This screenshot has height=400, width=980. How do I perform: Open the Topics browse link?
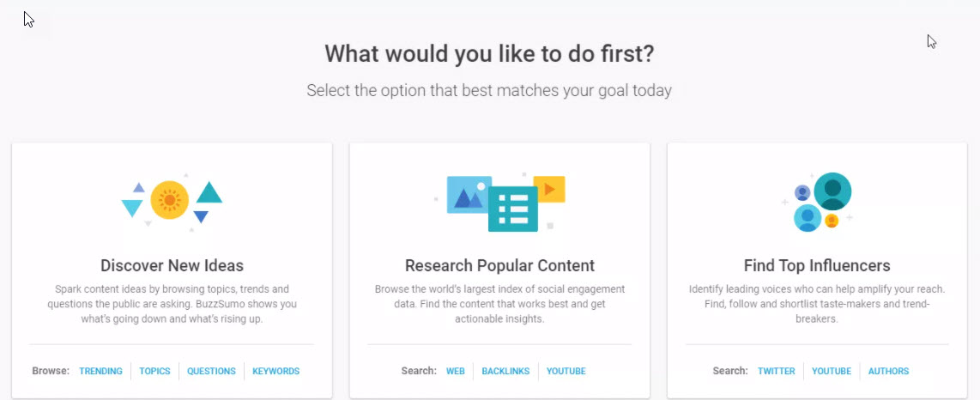pos(154,372)
